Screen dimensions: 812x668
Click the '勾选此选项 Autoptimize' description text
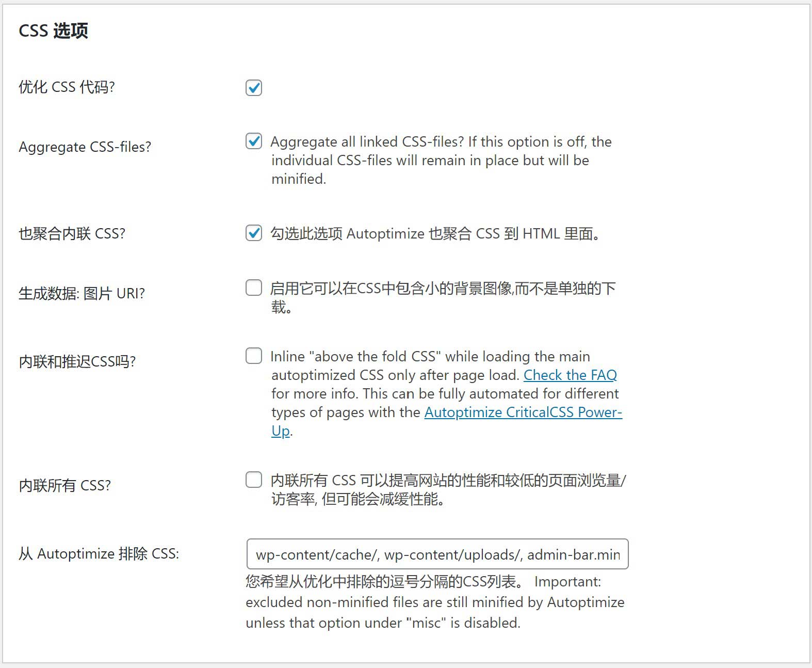(x=434, y=234)
